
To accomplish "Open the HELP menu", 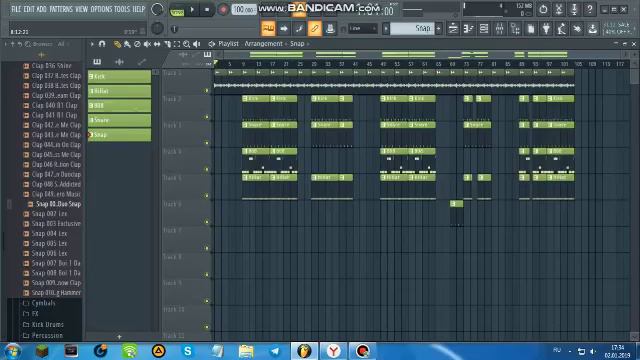I will pos(139,9).
